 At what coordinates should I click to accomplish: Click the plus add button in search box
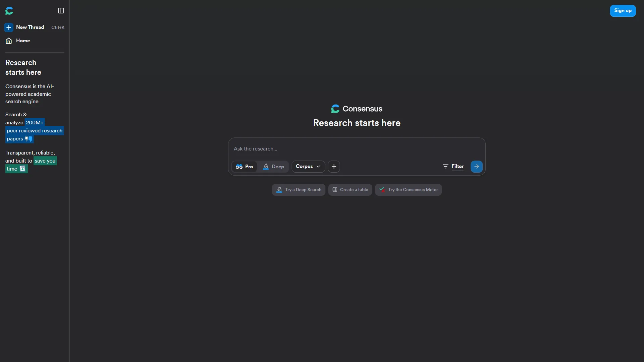[x=334, y=167]
